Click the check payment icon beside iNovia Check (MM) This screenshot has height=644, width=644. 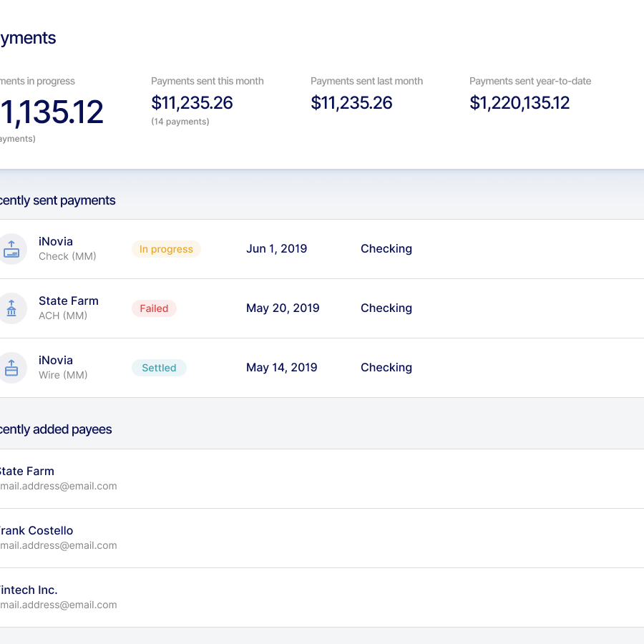11,249
